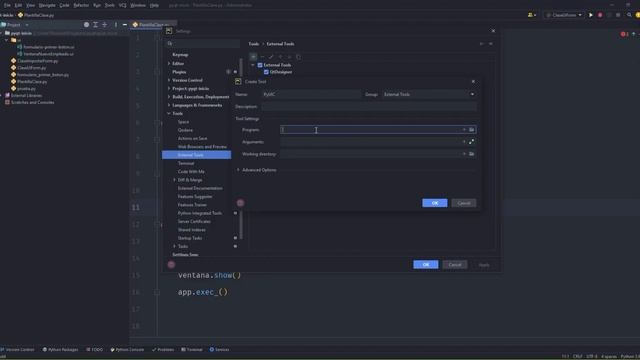Screen dimensions: 640x360
Task: Expand the Editor settings category
Action: pyautogui.click(x=169, y=64)
